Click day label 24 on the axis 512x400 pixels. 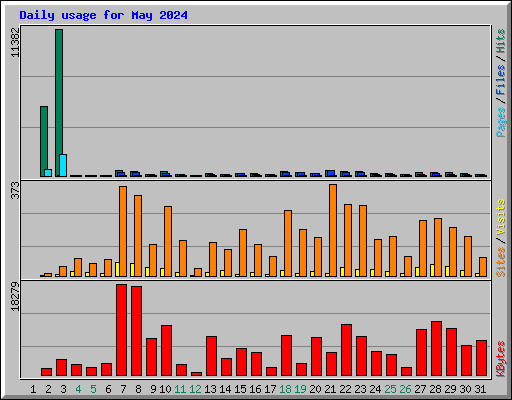click(x=375, y=389)
